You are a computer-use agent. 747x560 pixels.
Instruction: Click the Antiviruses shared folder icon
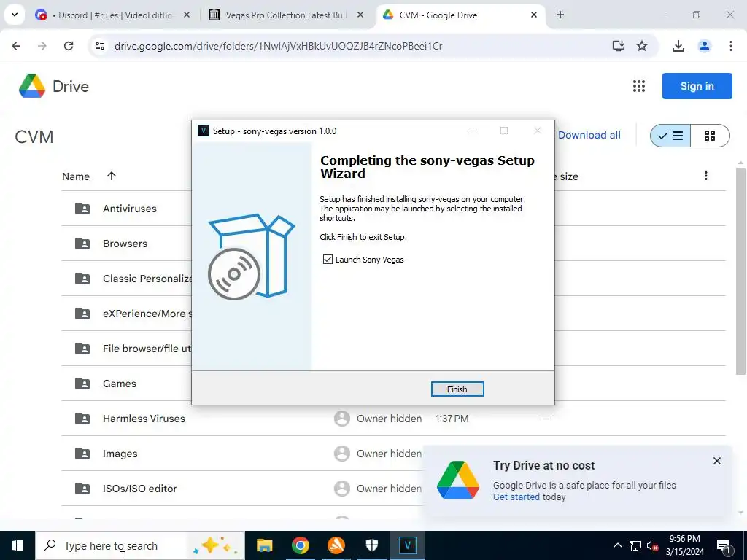82,209
